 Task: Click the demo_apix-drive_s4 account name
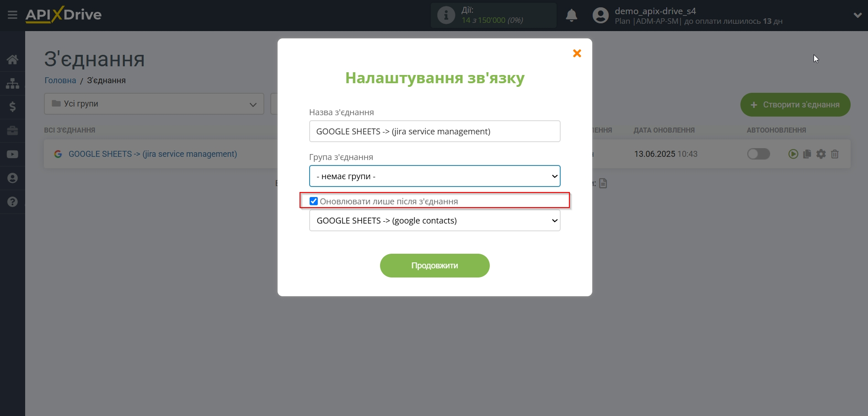655,11
